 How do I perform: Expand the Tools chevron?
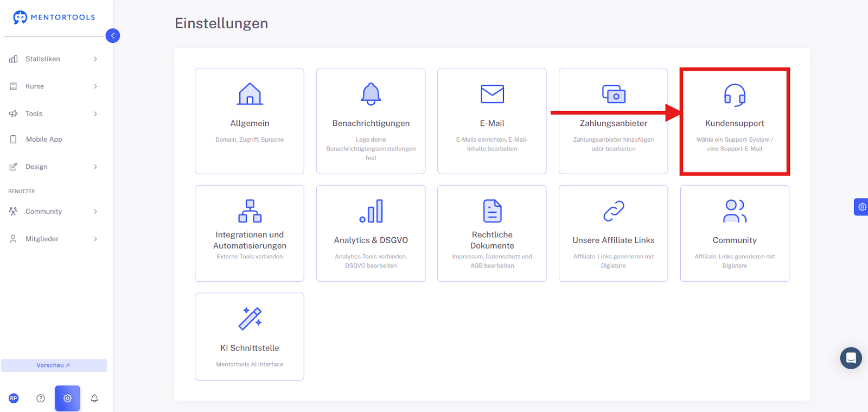pos(95,113)
